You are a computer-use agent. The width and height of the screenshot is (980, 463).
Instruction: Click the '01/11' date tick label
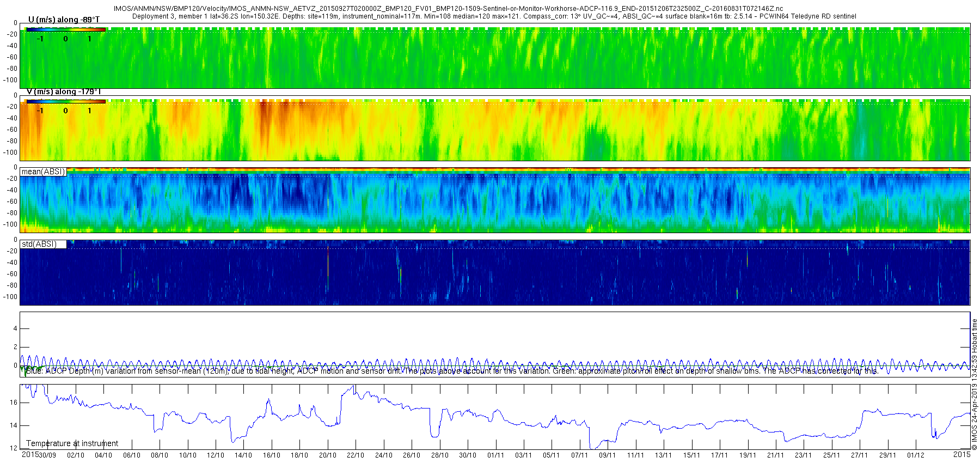[x=496, y=455]
